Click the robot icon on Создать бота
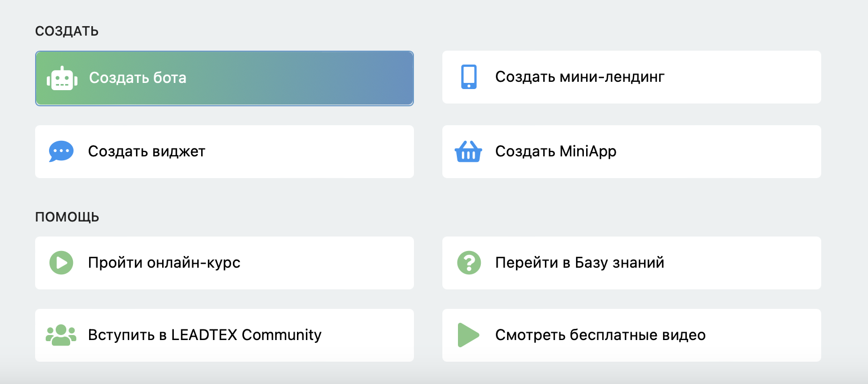Screen dimensions: 868x384 (61, 78)
